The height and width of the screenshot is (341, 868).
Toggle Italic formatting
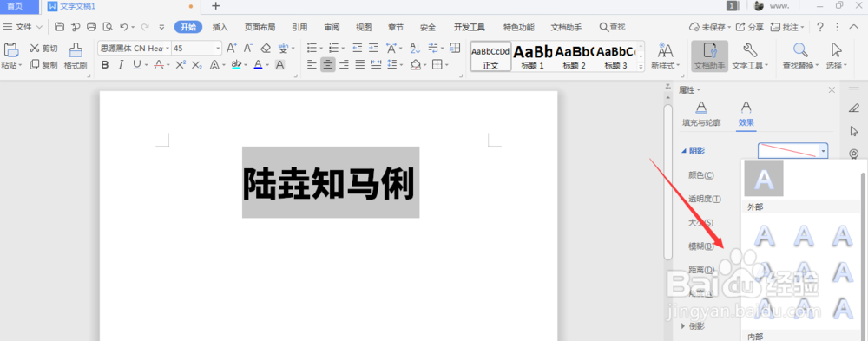coord(121,65)
